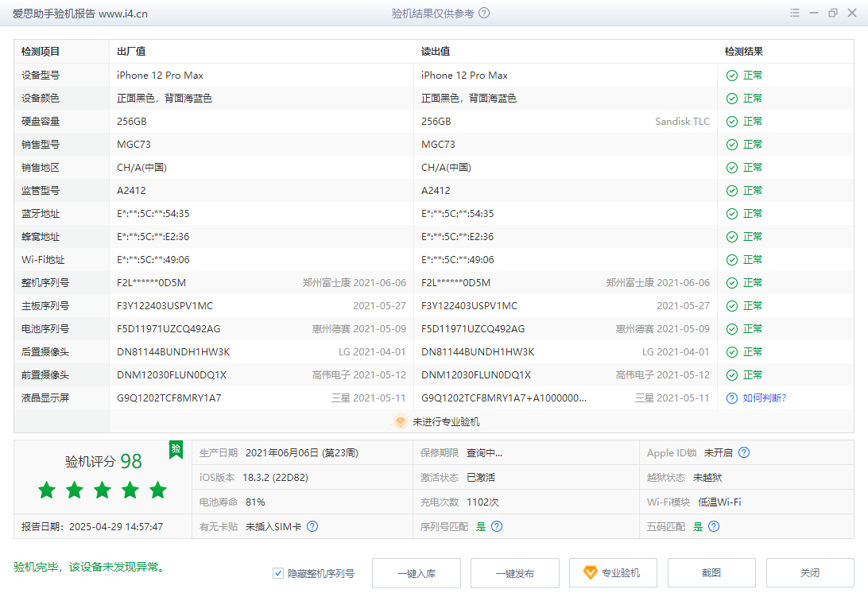Click read front camera serial DNM12030FLUN0DQ1X
Viewport: 868px width, 601px height.
click(476, 375)
